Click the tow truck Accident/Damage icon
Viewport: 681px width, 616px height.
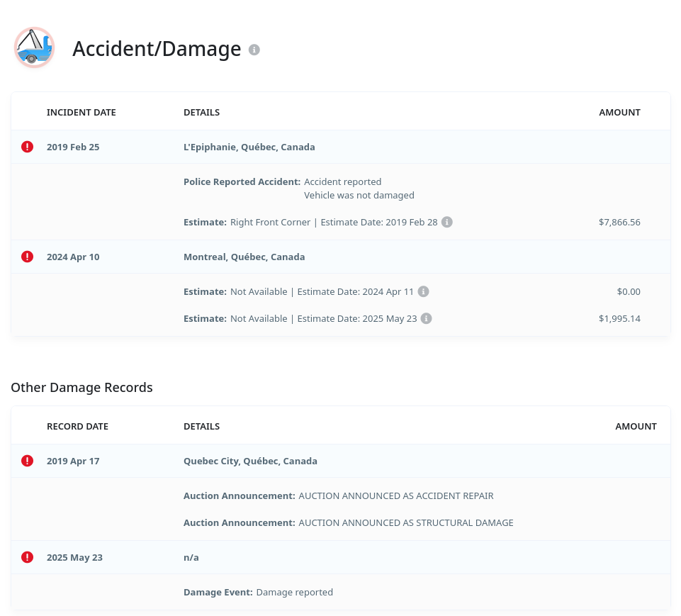pos(34,47)
